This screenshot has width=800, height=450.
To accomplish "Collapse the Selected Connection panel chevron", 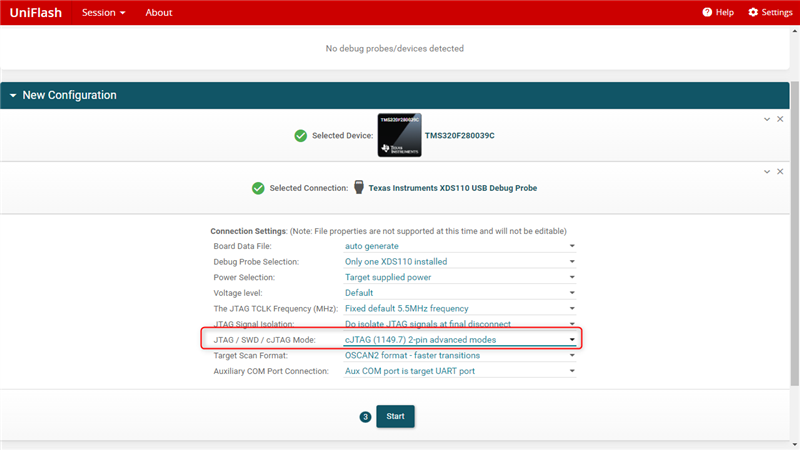I will click(767, 172).
